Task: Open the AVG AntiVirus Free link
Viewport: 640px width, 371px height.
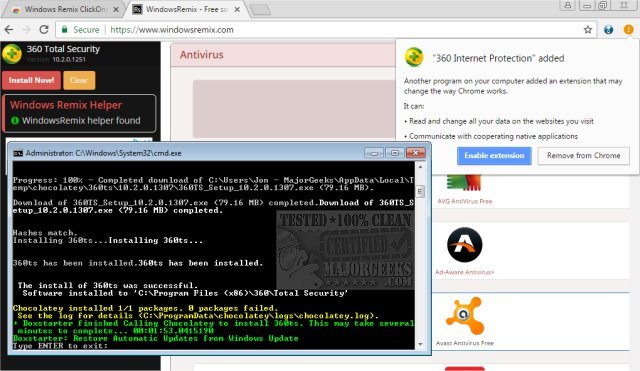Action: [x=465, y=201]
